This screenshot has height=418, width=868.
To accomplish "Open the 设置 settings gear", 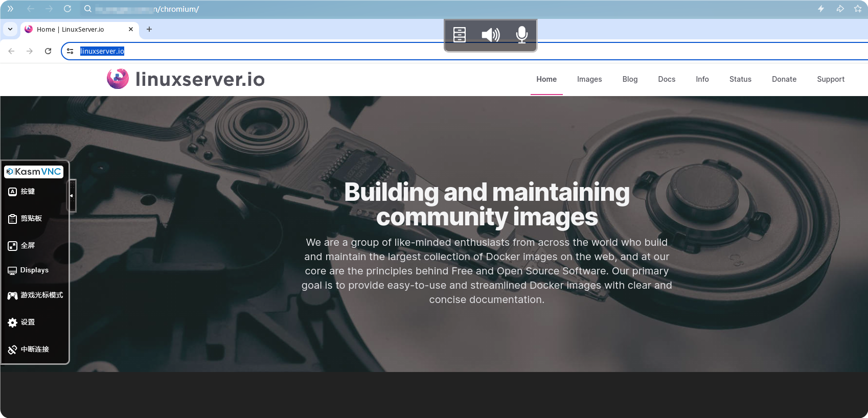I will 13,322.
